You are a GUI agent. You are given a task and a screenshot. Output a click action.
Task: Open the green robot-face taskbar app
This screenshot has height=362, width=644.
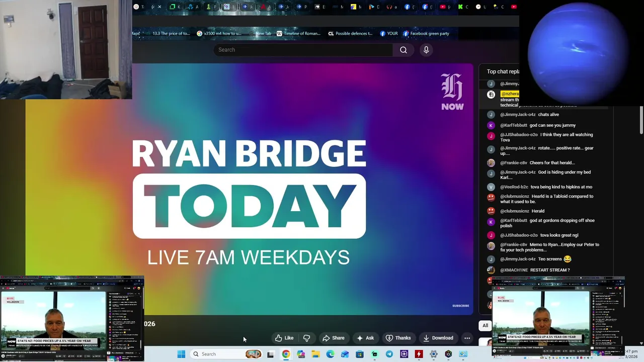(375, 354)
